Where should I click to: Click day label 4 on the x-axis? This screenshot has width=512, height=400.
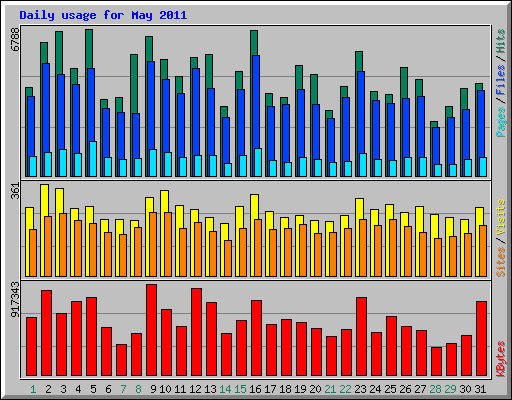coord(78,389)
